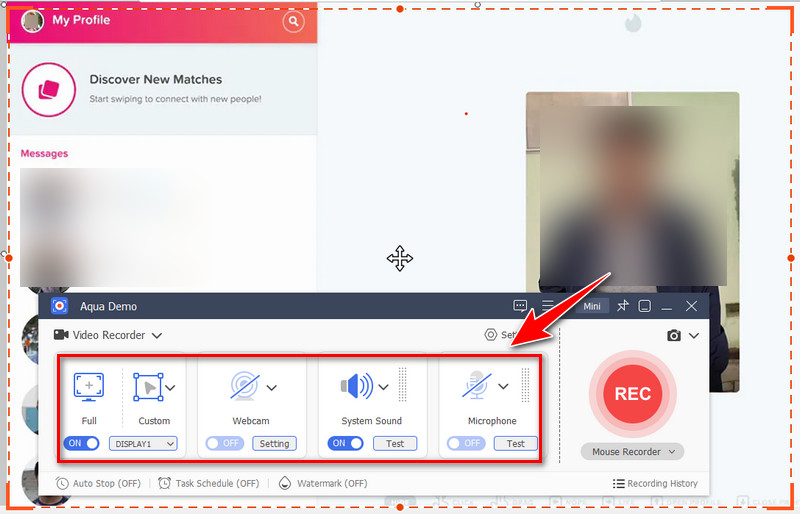Open Discover New Matches cards icon
800x514 pixels.
tap(48, 89)
